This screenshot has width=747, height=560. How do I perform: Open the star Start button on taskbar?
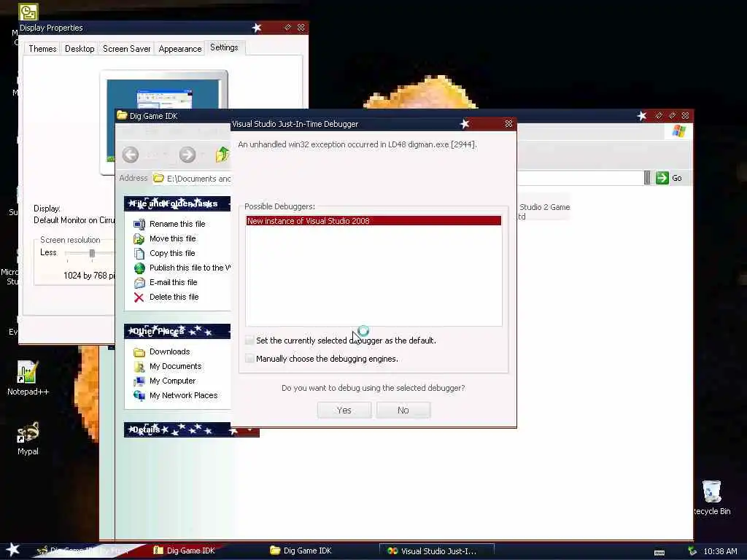12,550
